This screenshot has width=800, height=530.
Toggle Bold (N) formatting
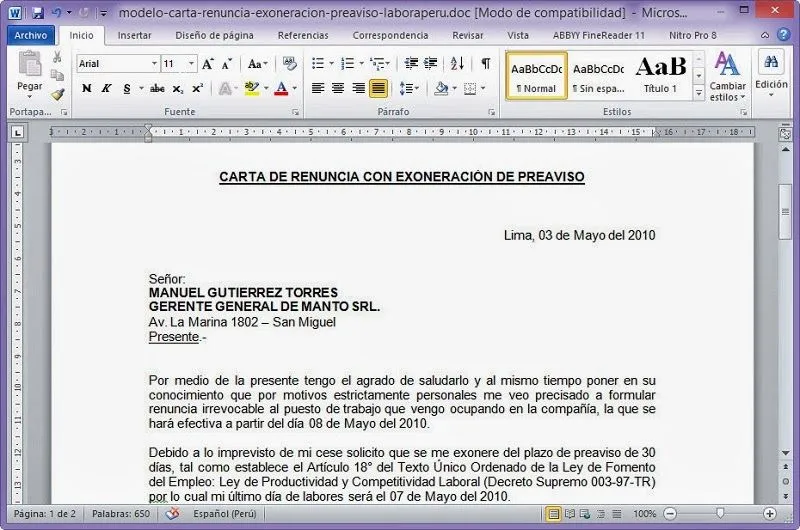coord(87,88)
